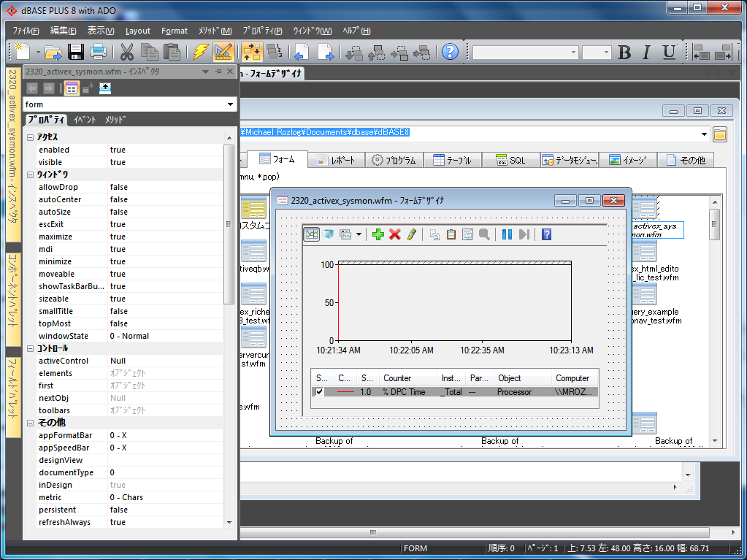
Task: Collapse the ウィンドウ property group
Action: point(31,174)
